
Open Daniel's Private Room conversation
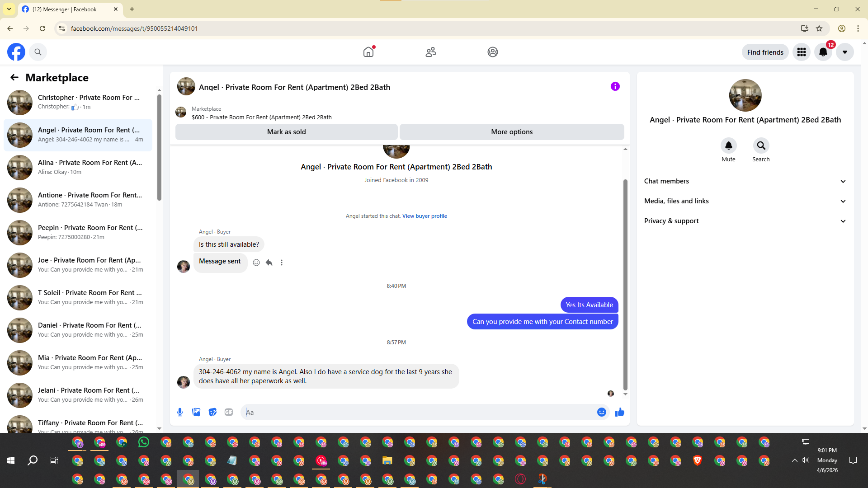pos(78,330)
